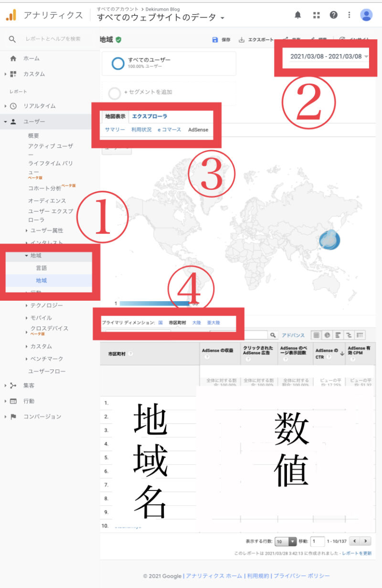Screen dimensions: 382x588
Task: Open the rows-per-page dropdown
Action: click(x=286, y=542)
